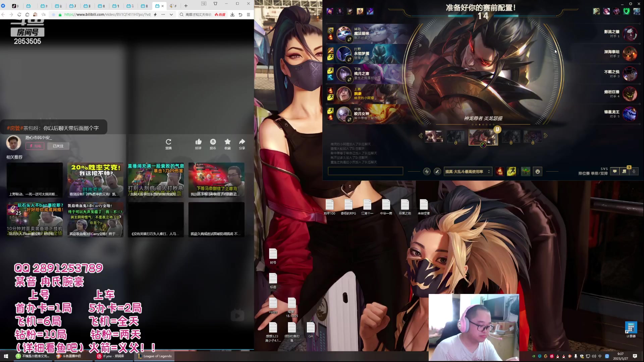Open the 计算器 desktop shortcut
The image size is (644, 362).
pyautogui.click(x=631, y=329)
